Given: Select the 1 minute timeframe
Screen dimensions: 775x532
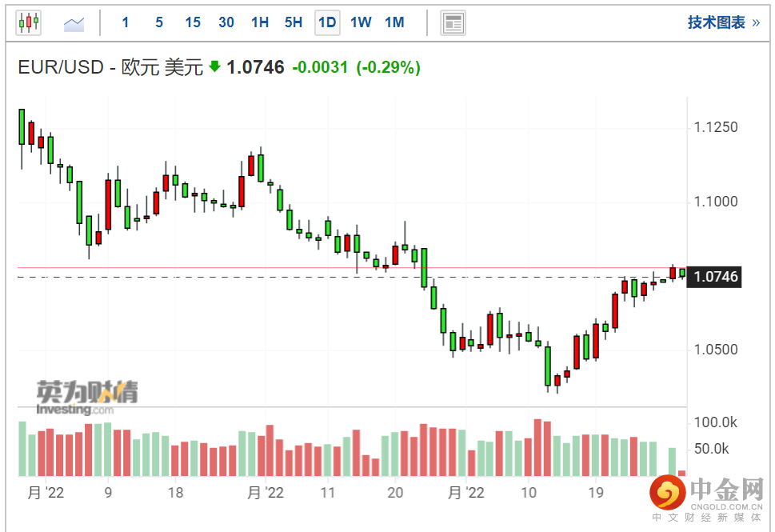Looking at the screenshot, I should coord(126,22).
